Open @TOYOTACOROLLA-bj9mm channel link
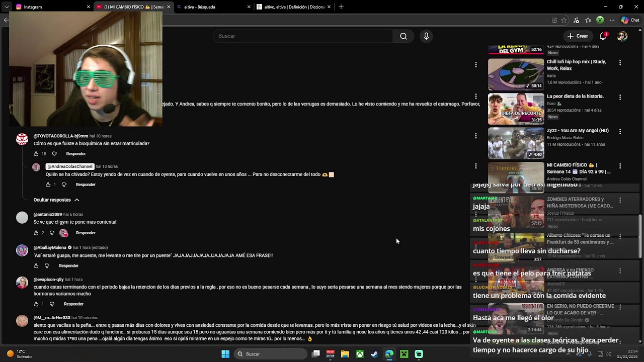 point(60,136)
